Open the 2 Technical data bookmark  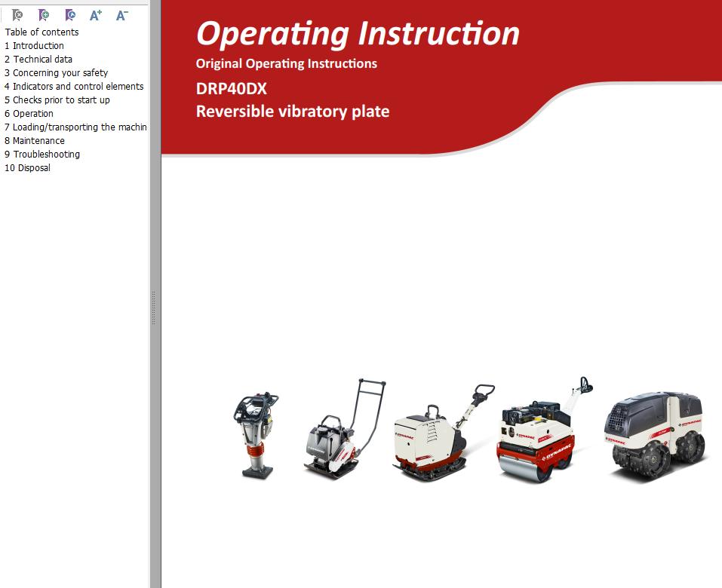38,60
